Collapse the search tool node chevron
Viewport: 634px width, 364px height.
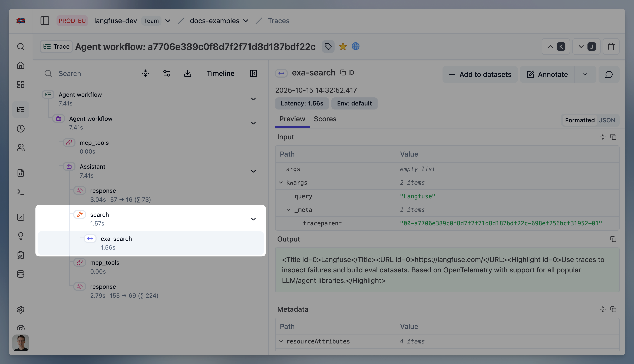click(x=253, y=219)
